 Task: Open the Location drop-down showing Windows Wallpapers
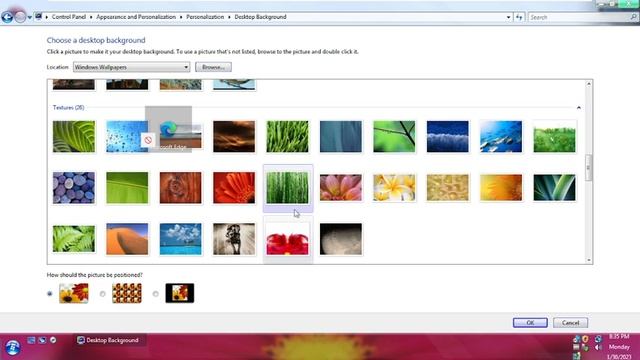(131, 67)
